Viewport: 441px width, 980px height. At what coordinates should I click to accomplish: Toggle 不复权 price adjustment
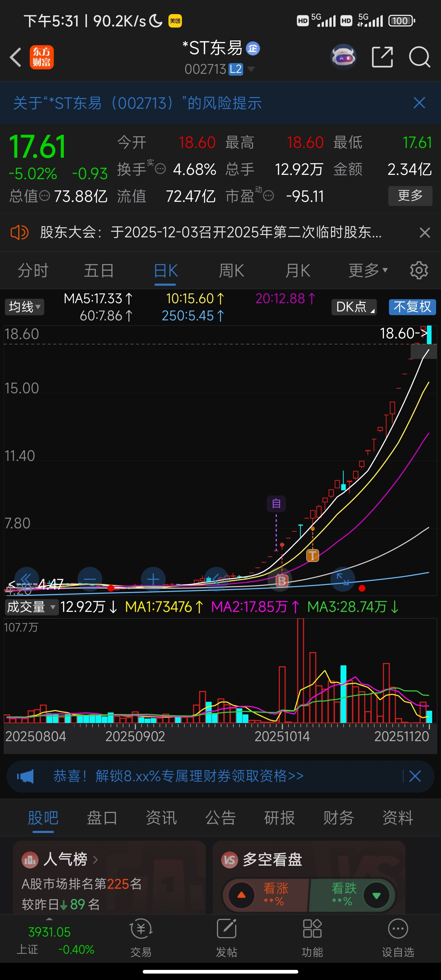pyautogui.click(x=413, y=307)
